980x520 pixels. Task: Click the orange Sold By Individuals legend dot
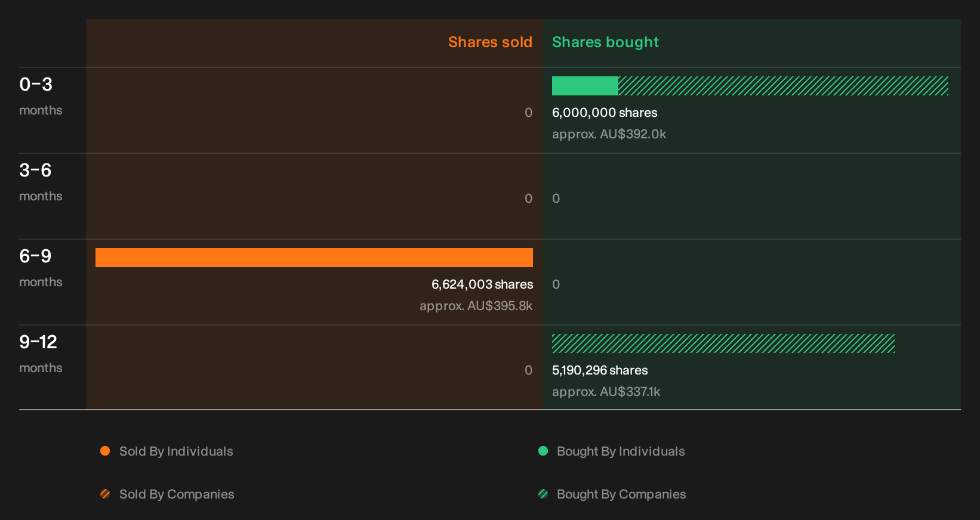pyautogui.click(x=105, y=451)
